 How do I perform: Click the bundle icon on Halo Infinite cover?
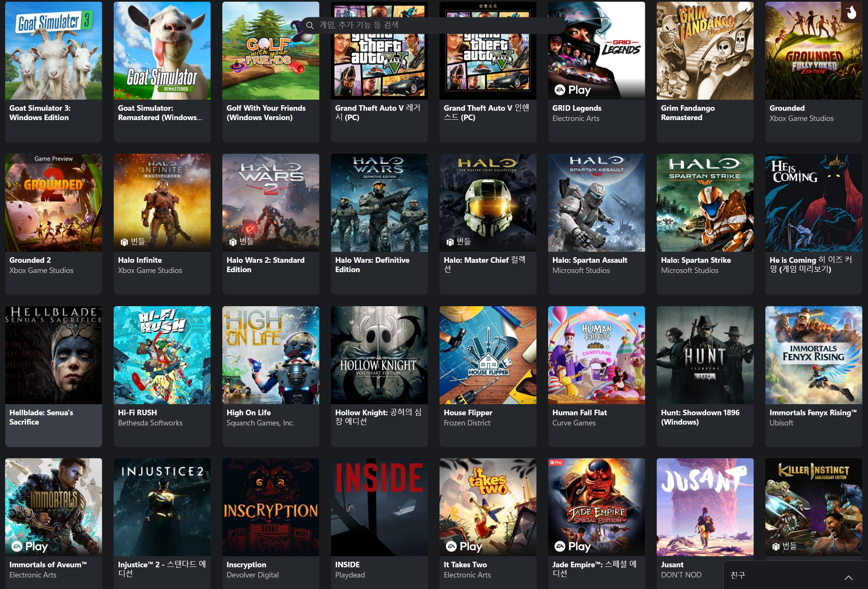coord(124,242)
